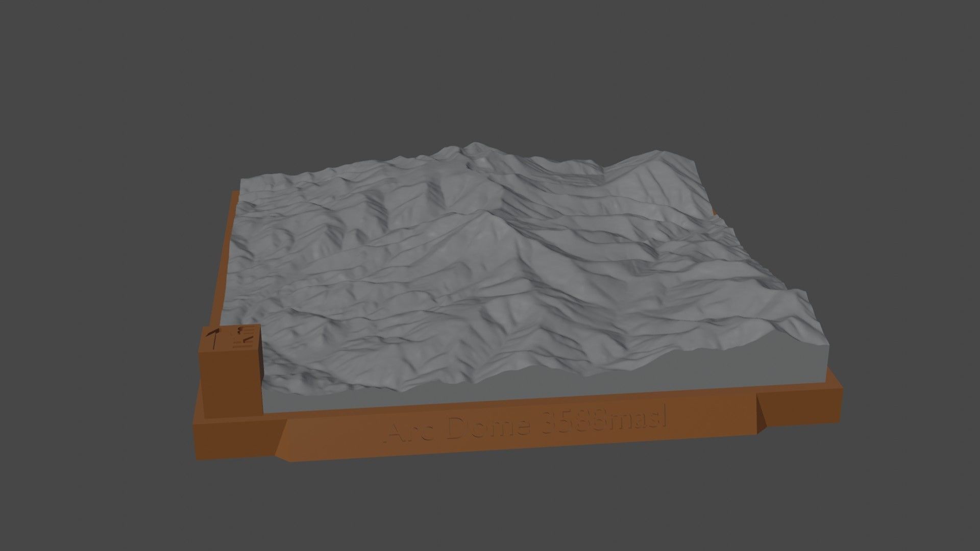Click the scale legend engraving on corner block
Viewport: 980px width, 551px height.
[243, 337]
